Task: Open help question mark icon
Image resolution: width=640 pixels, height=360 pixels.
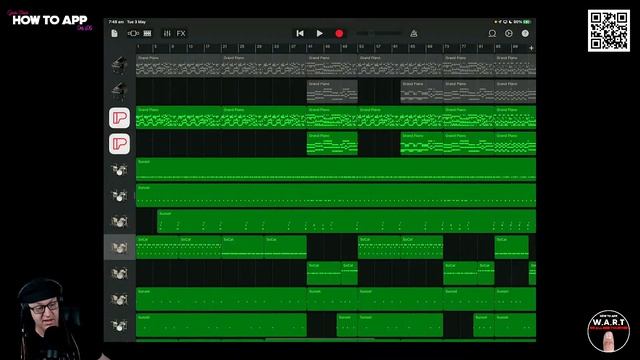Action: (x=525, y=33)
